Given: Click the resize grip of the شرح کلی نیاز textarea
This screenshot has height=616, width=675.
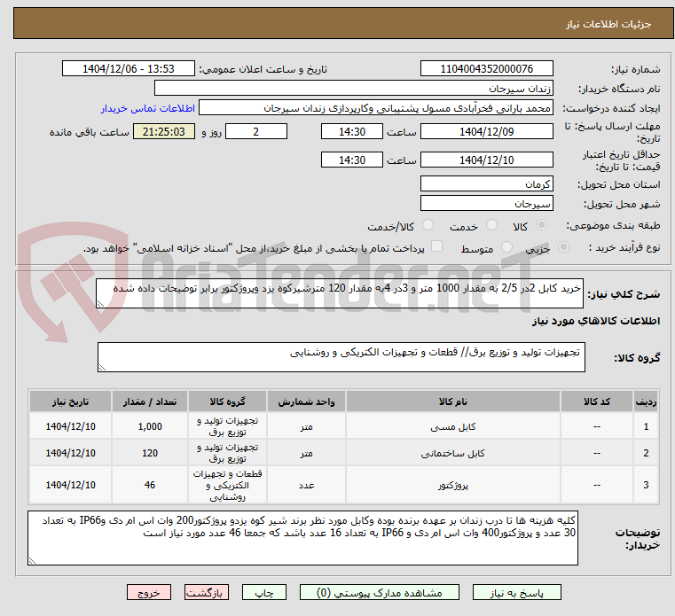Looking at the screenshot, I should click(x=101, y=304).
